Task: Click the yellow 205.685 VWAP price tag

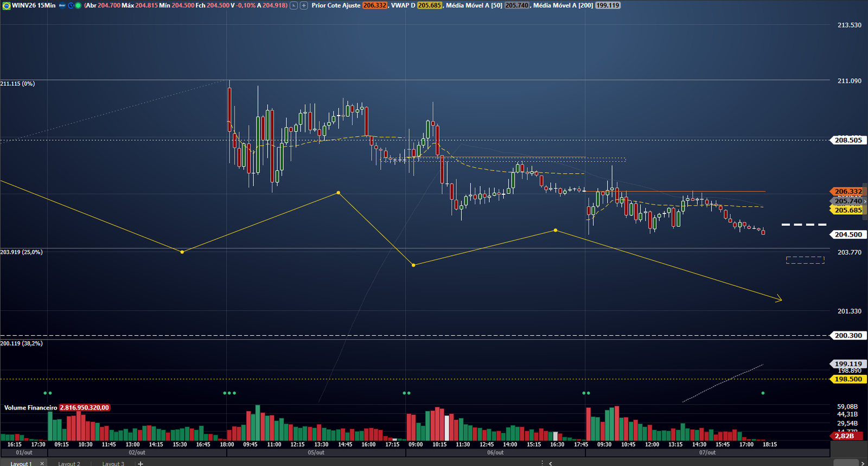Action: pyautogui.click(x=847, y=210)
